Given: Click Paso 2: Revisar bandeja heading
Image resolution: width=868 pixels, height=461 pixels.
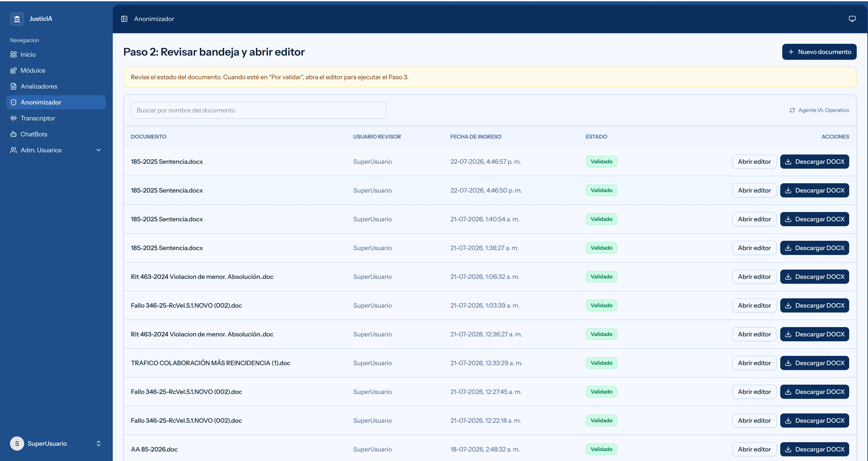Looking at the screenshot, I should point(214,52).
